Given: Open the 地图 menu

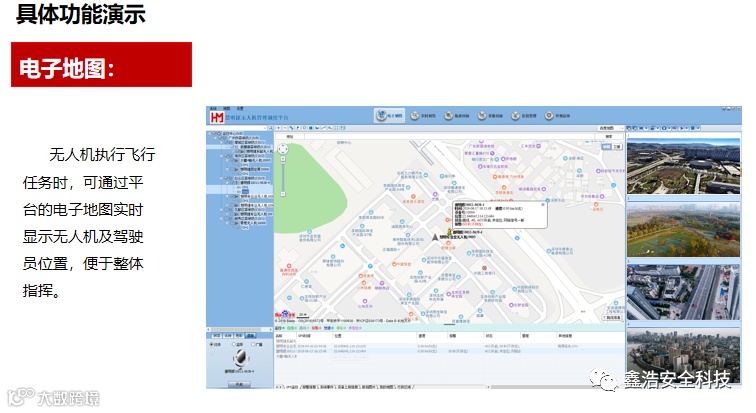Looking at the screenshot, I should (x=227, y=108).
